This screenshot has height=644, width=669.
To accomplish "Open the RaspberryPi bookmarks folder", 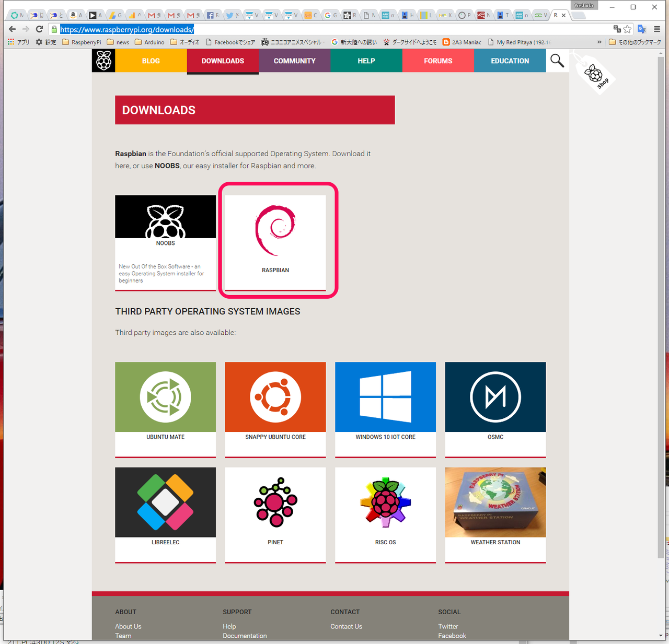I will 82,42.
